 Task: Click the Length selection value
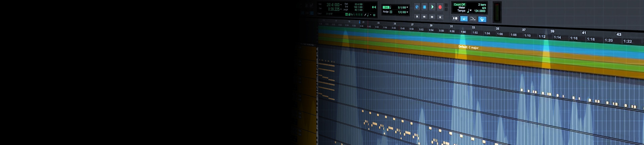point(359,10)
